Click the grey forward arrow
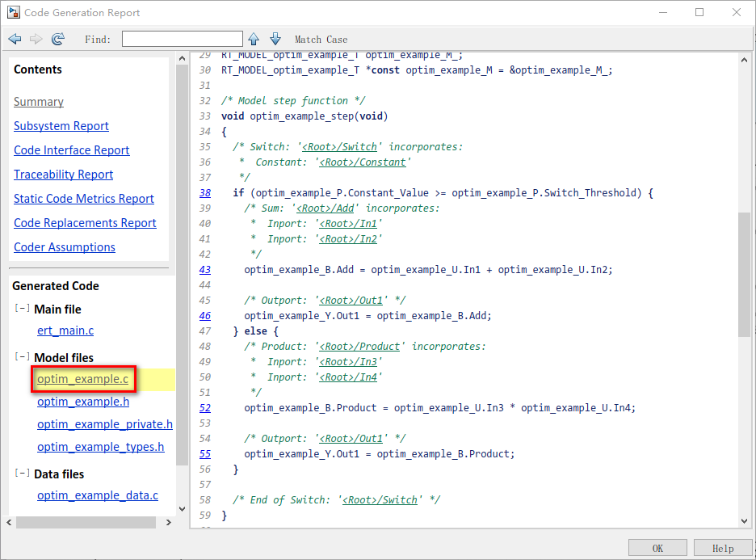The image size is (756, 560). coord(36,39)
